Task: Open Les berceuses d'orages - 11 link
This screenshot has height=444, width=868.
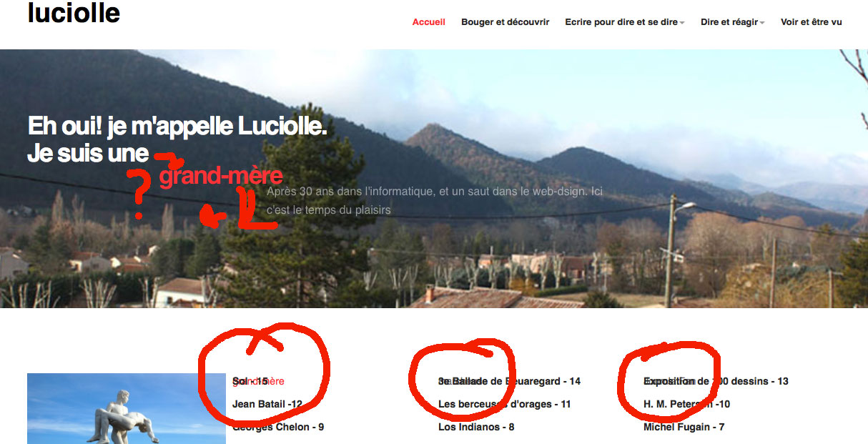Action: pos(505,404)
